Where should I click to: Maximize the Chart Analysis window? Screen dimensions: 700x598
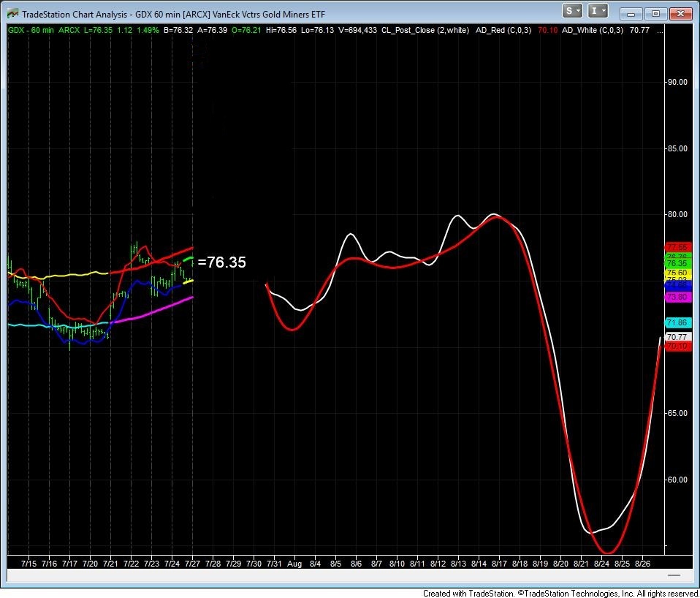(x=655, y=14)
